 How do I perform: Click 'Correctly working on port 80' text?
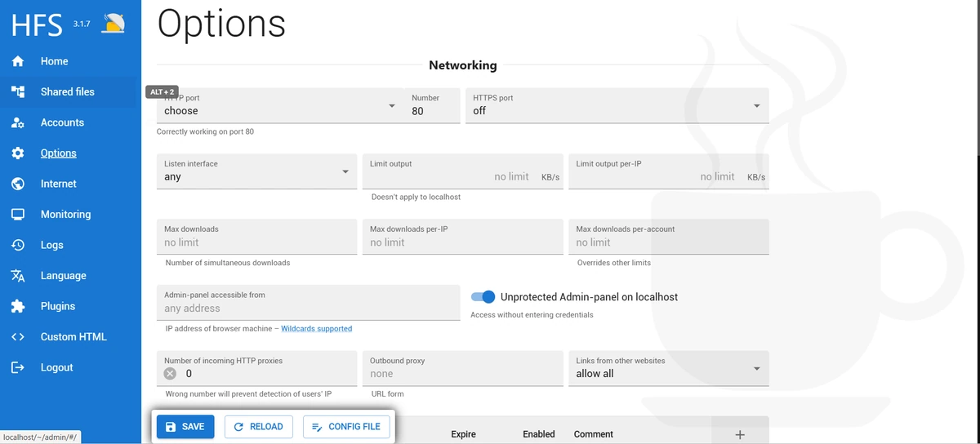[205, 131]
